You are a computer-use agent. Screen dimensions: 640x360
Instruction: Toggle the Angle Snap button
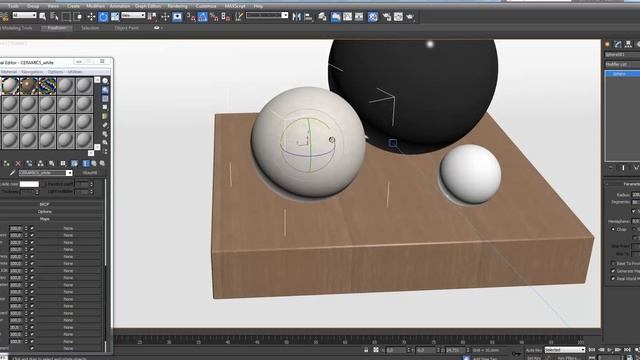coord(202,17)
